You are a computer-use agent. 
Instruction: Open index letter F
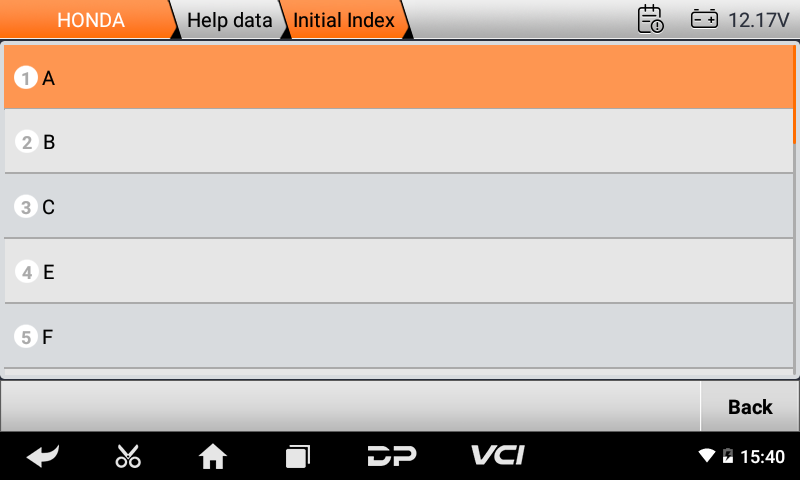click(398, 336)
